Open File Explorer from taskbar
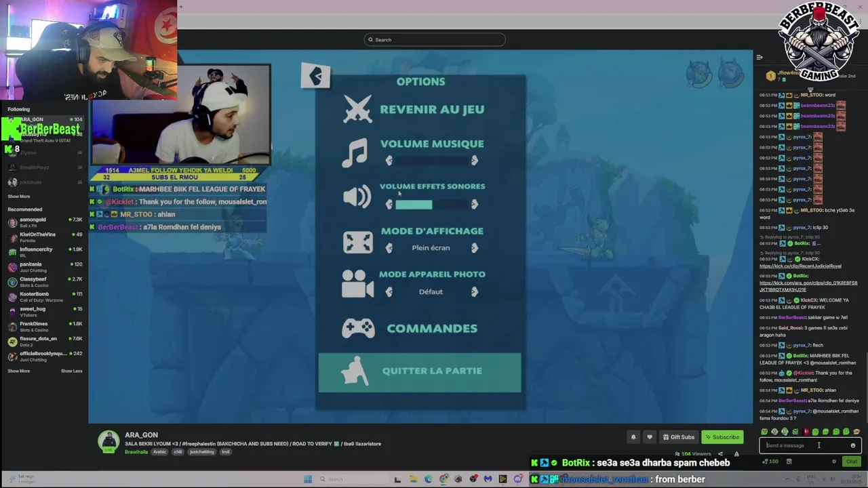Viewport: 868px width, 488px height. (x=413, y=479)
